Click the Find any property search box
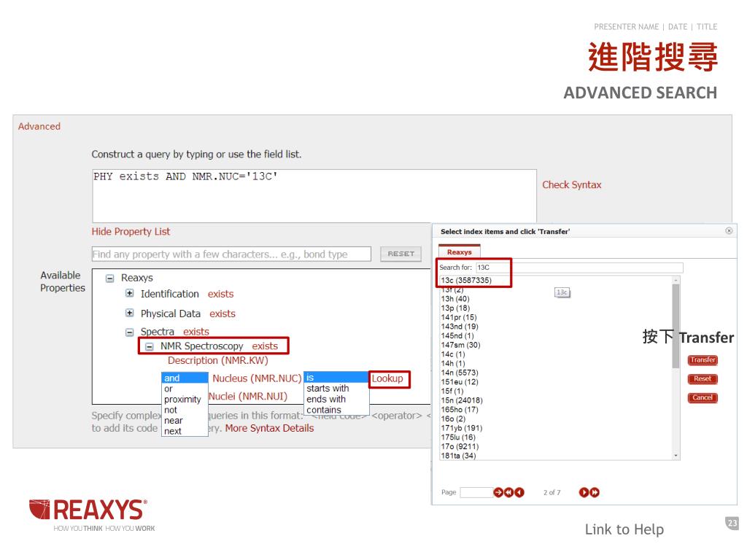The image size is (747, 560). pyautogui.click(x=231, y=254)
